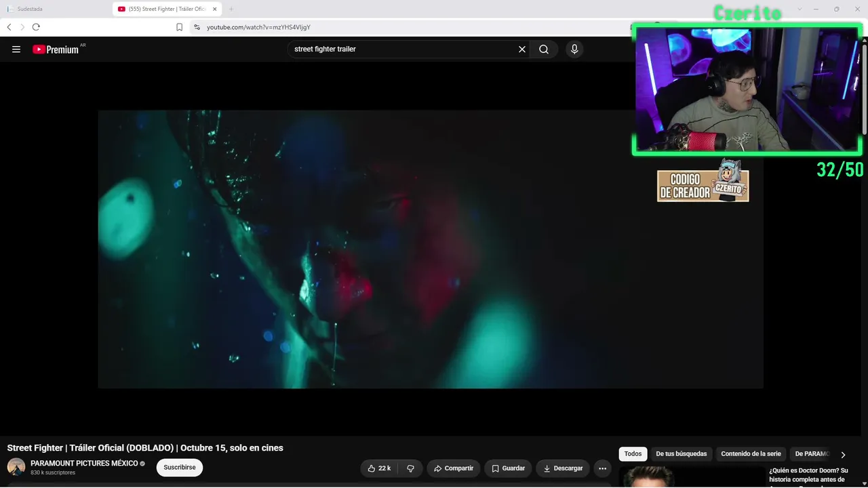This screenshot has width=868, height=488.
Task: Open the Paramount Pictures México channel avatar
Action: click(16, 467)
